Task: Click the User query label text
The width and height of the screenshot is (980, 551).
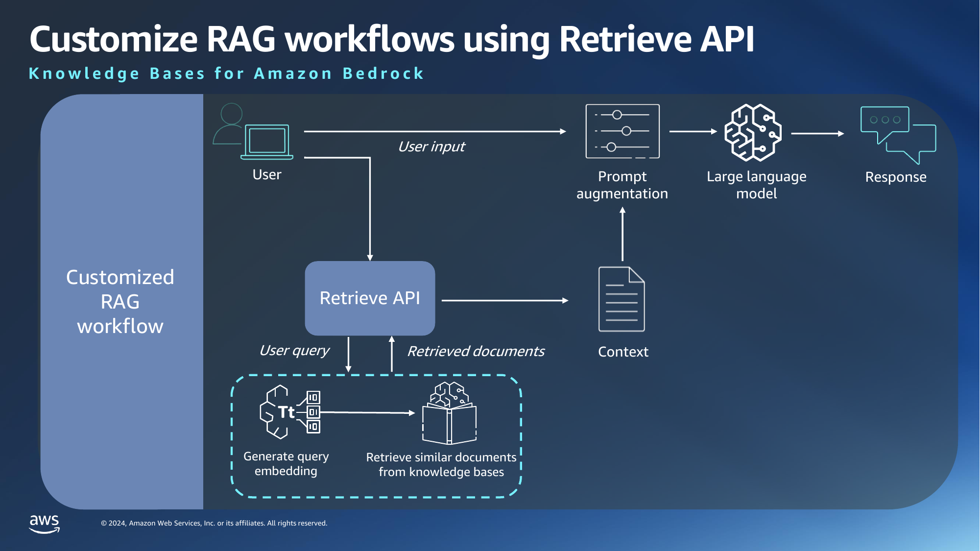Action: pyautogui.click(x=294, y=350)
